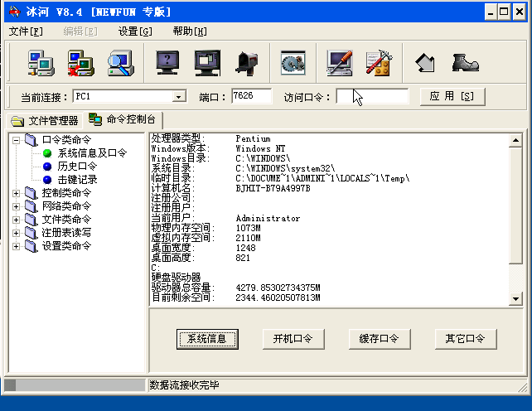Click the 系统信息 button
Viewport: 532px width, 411px height.
coord(207,339)
